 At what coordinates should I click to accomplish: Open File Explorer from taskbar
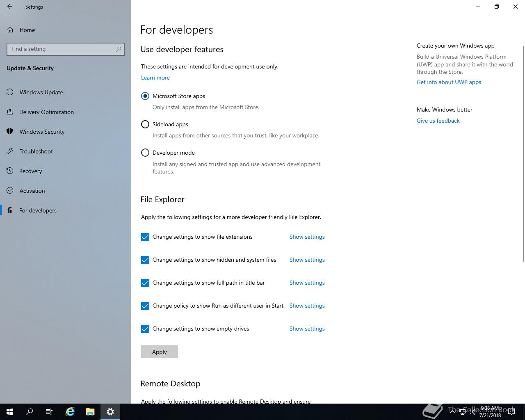[90, 412]
